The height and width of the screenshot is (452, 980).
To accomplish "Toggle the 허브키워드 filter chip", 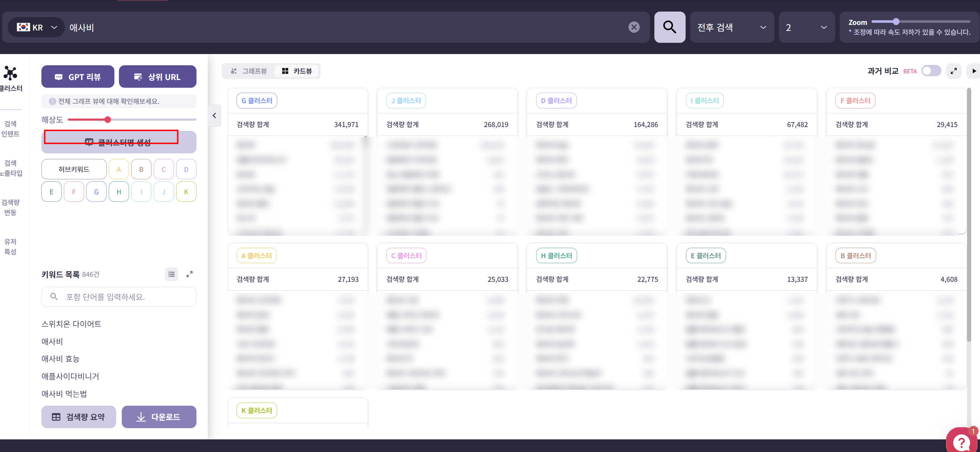I will 74,169.
